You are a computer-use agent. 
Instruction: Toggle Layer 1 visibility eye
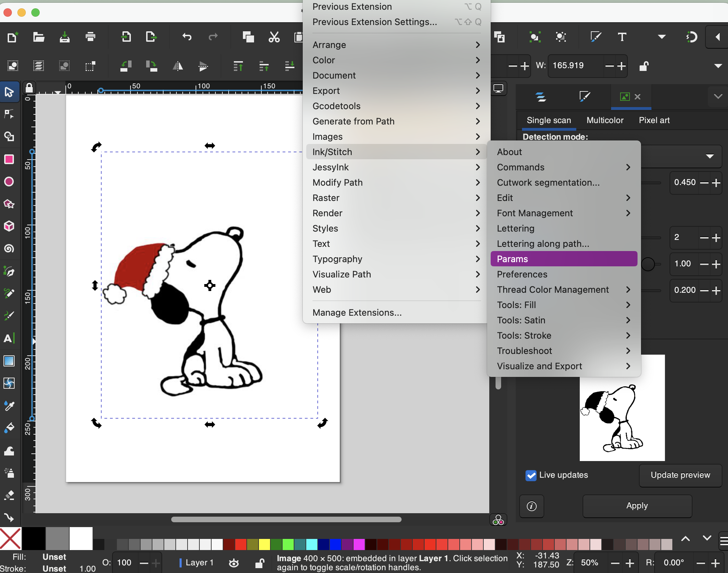point(234,563)
